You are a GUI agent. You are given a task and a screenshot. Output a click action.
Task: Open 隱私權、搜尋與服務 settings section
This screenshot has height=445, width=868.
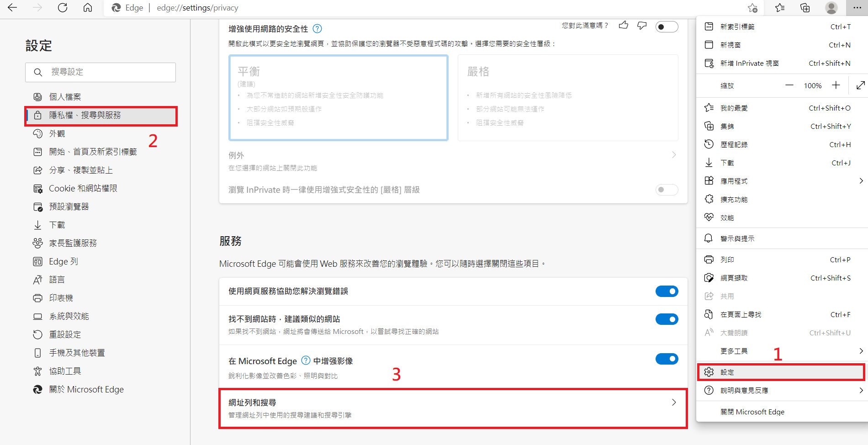click(101, 115)
